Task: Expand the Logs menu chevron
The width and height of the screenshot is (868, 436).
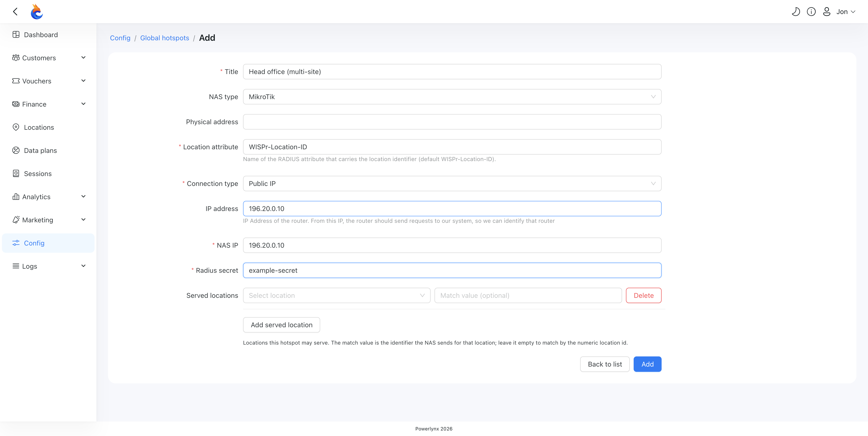Action: click(84, 266)
